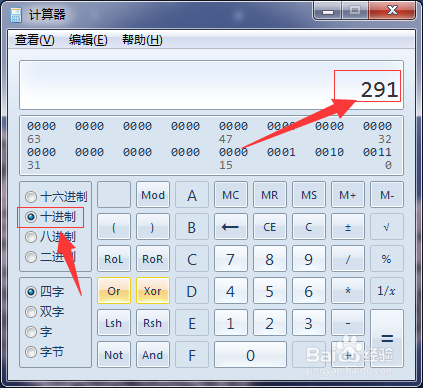Click the minus - button
The width and height of the screenshot is (423, 388).
(348, 323)
